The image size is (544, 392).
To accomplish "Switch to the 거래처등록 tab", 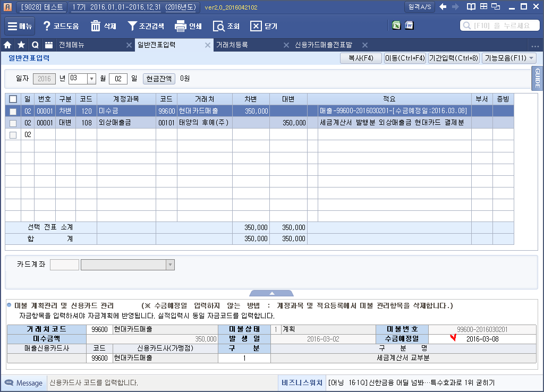I will point(232,45).
